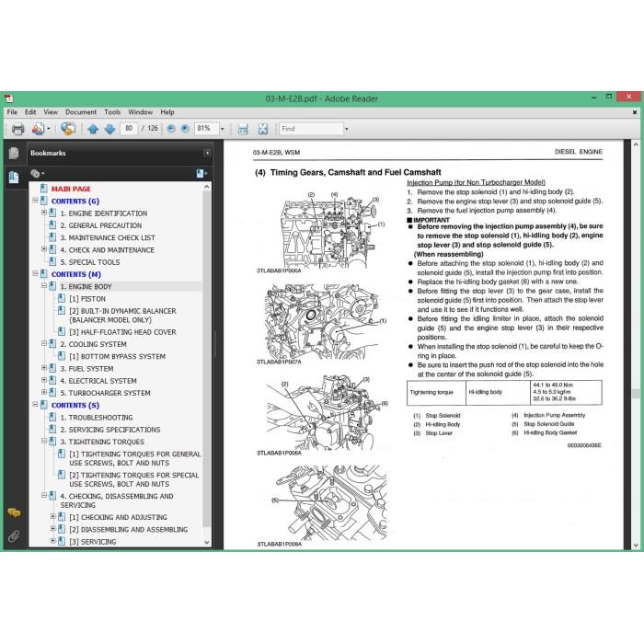Open the [1] PISTON bookmark
Viewport: 644px width, 644px height.
(x=87, y=299)
